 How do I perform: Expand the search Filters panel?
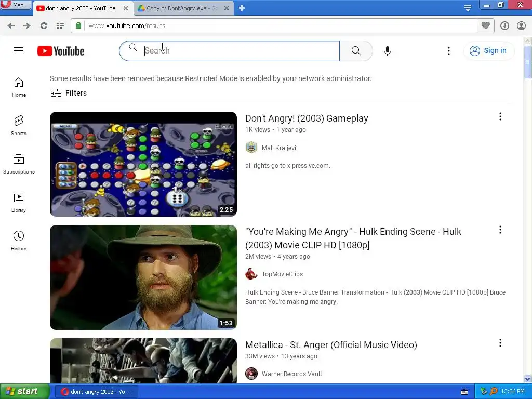point(69,93)
